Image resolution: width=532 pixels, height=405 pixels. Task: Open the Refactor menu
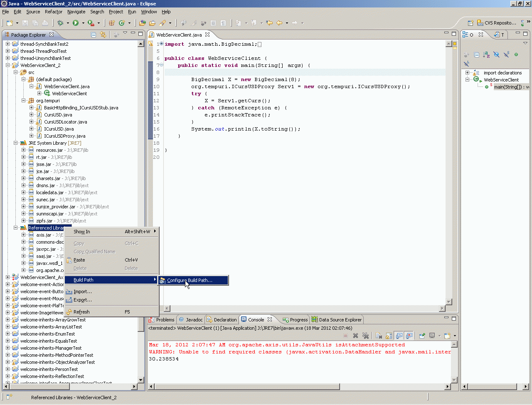(53, 12)
